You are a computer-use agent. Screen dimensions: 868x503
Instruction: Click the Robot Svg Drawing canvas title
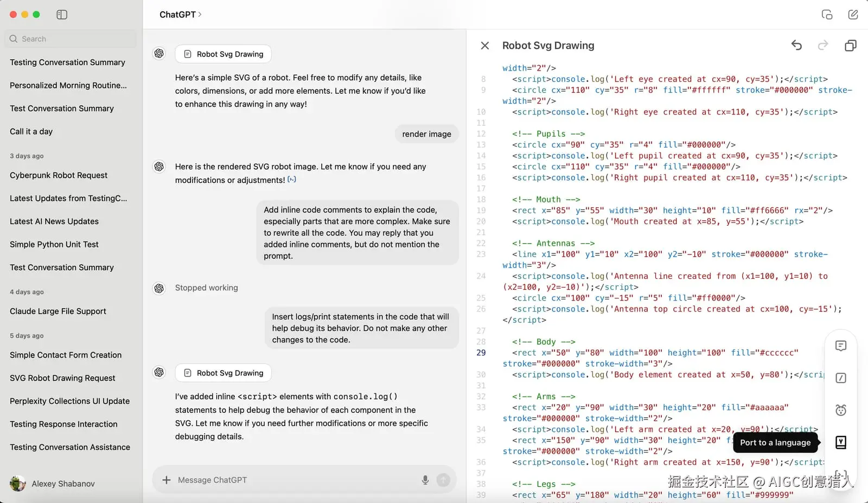(548, 46)
